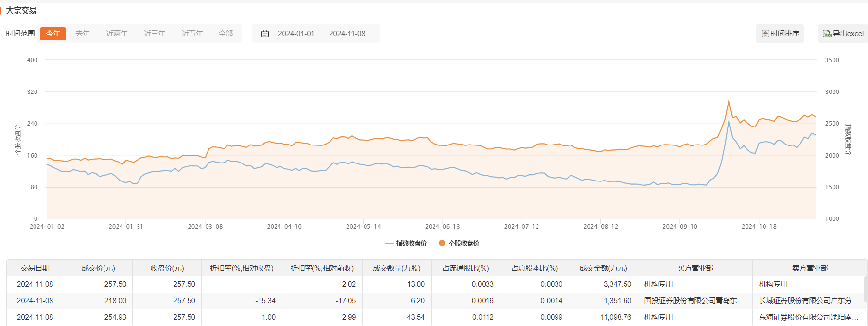The height and width of the screenshot is (326, 868).
Task: Click the calendar icon in date range
Action: [265, 34]
